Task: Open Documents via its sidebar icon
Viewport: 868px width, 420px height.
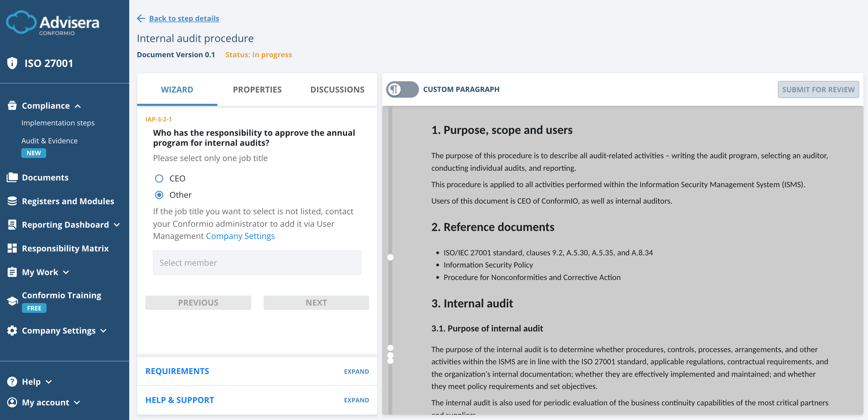Action: (12, 177)
